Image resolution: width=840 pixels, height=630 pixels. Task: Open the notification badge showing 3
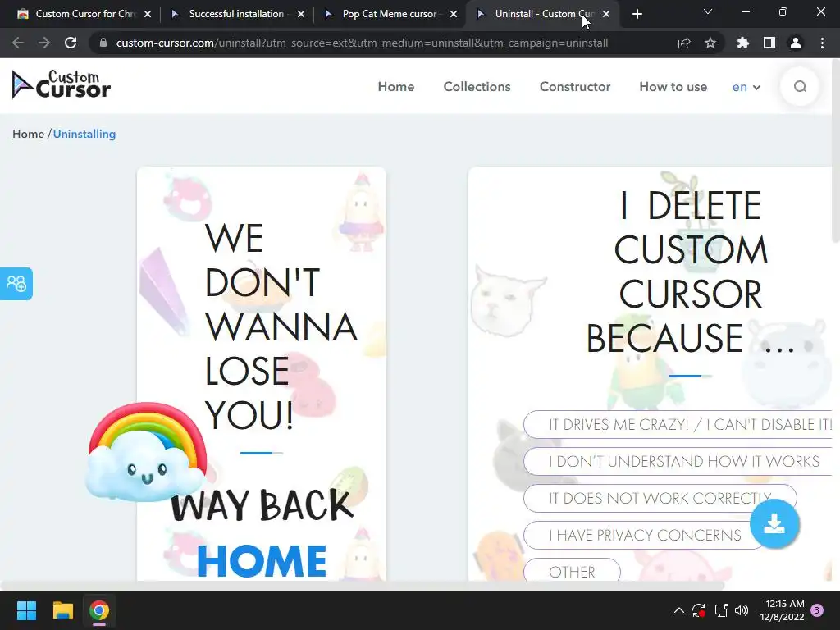point(817,610)
